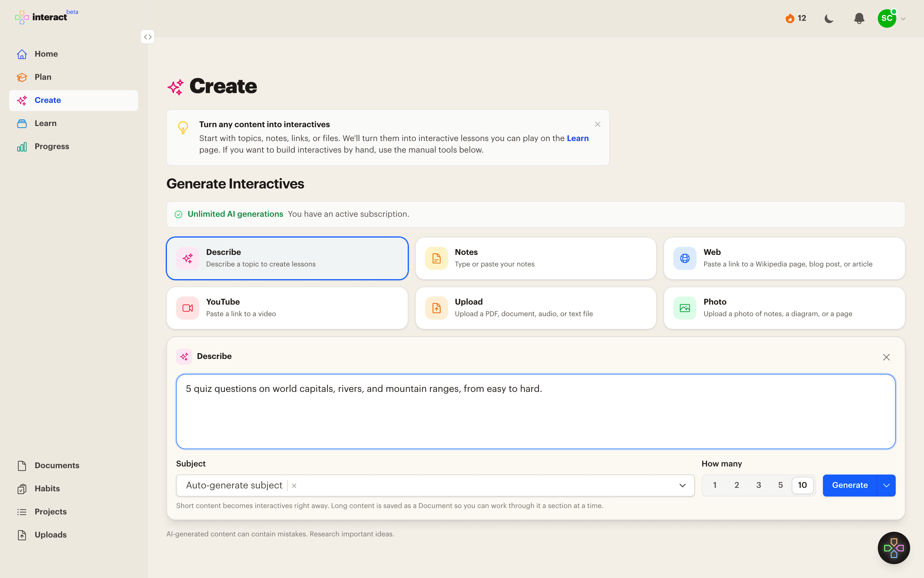Clear the Auto-generate subject selection
The image size is (924, 578).
[x=294, y=486]
